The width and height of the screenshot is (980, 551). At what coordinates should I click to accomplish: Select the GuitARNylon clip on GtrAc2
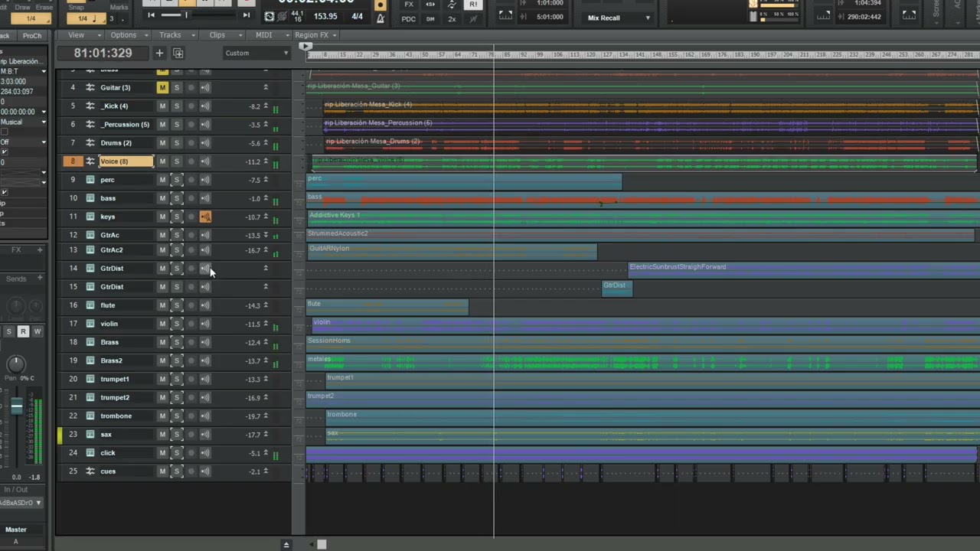[x=452, y=251]
